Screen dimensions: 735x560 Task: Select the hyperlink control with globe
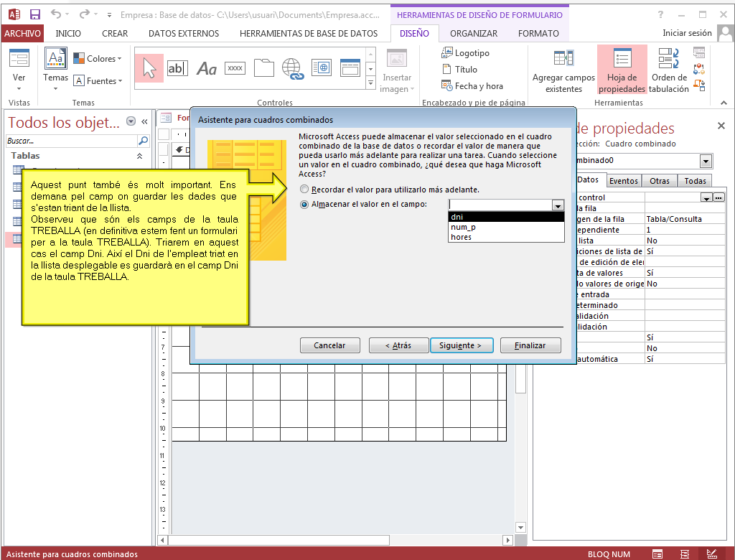(293, 68)
